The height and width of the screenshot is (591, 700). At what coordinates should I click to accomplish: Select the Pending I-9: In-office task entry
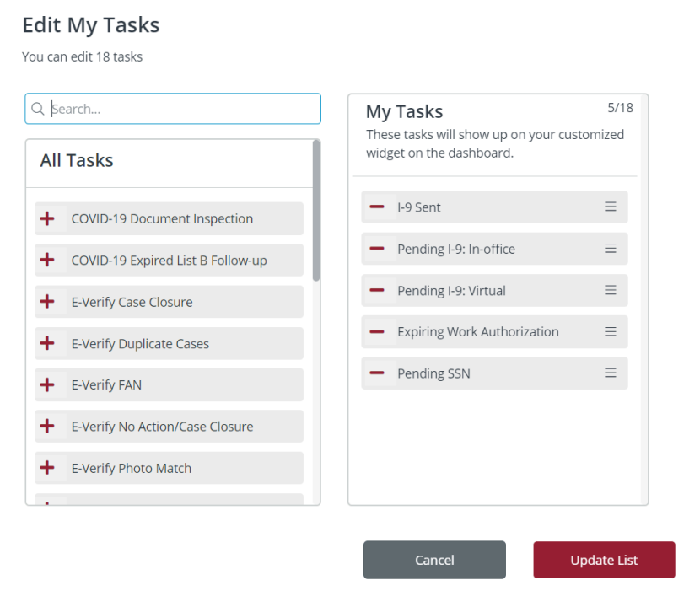[x=494, y=248]
